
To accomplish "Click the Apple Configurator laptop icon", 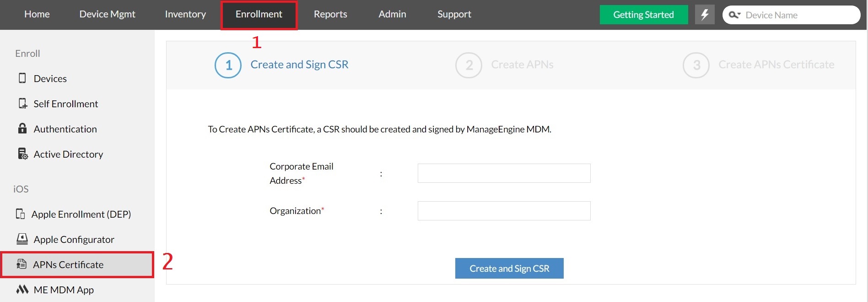I will pos(22,239).
